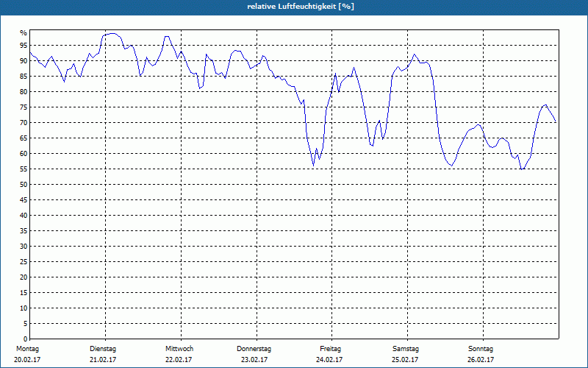Image resolution: width=588 pixels, height=368 pixels.
Task: Select the 'Mittwoch' axis label
Action: (x=179, y=349)
